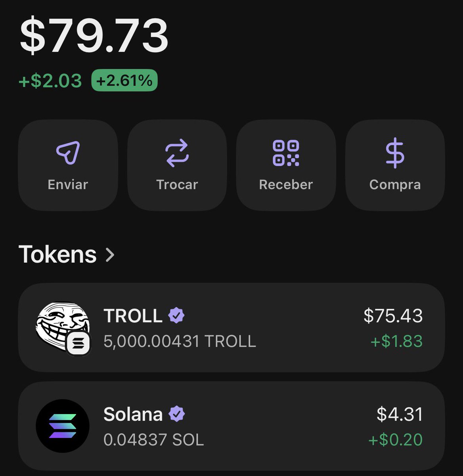Select the TROLL token name
This screenshot has width=463, height=476.
[133, 316]
